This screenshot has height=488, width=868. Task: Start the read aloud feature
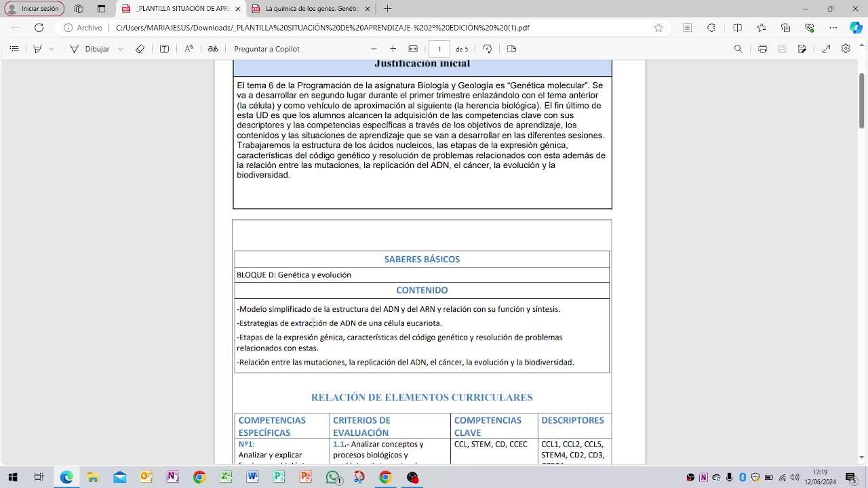pos(189,49)
